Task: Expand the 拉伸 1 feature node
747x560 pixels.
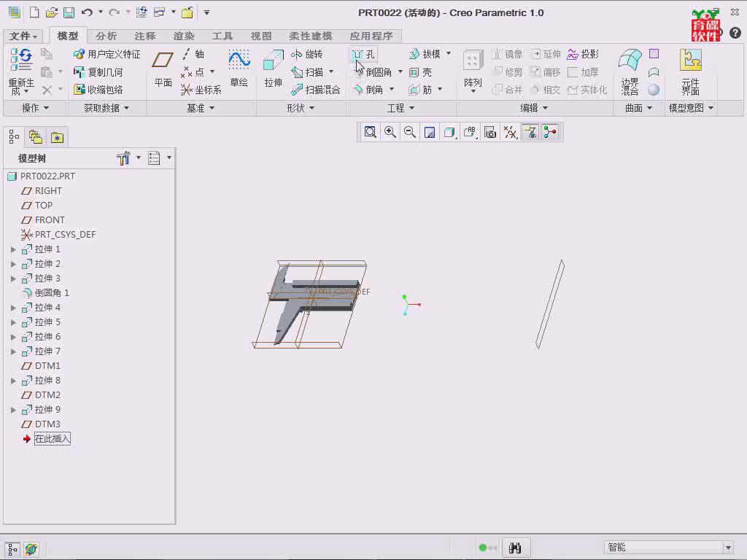Action: point(13,249)
